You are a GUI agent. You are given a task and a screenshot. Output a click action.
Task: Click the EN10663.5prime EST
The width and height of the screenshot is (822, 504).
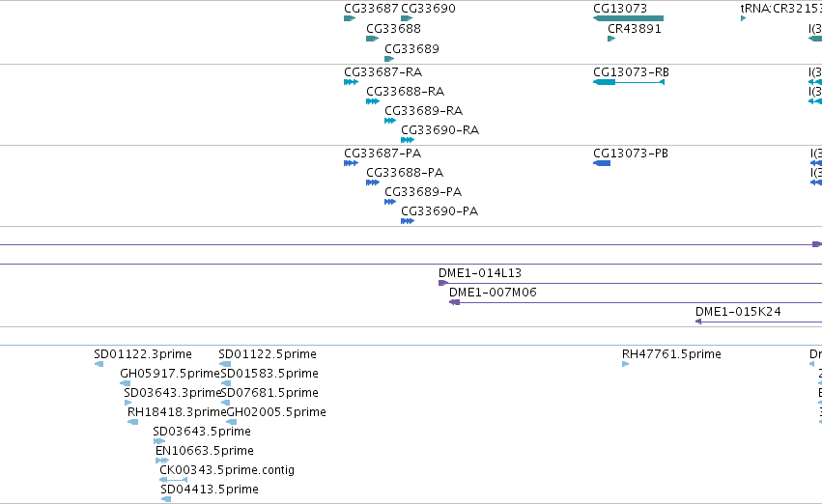tap(162, 462)
